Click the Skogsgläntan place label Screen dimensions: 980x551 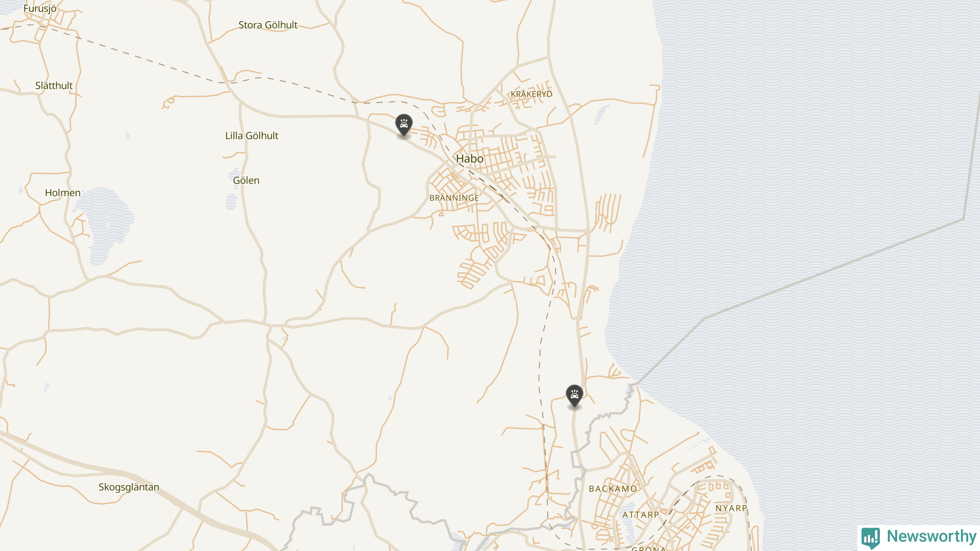coord(129,487)
